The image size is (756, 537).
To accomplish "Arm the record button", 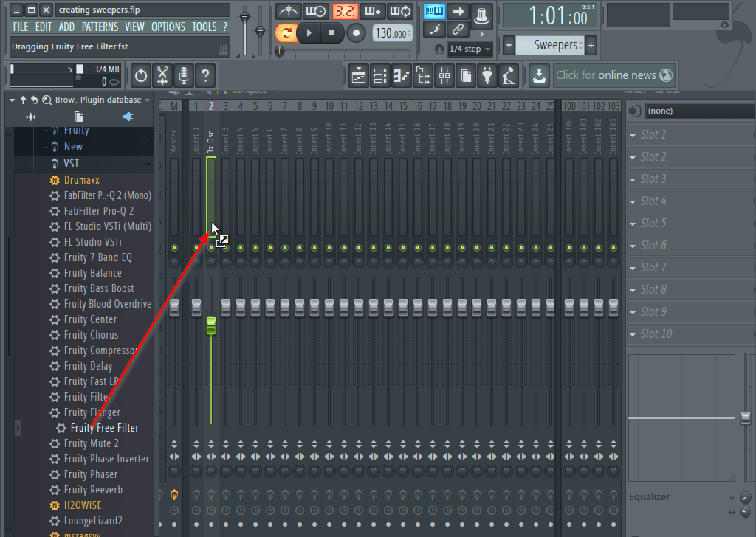I will click(356, 32).
